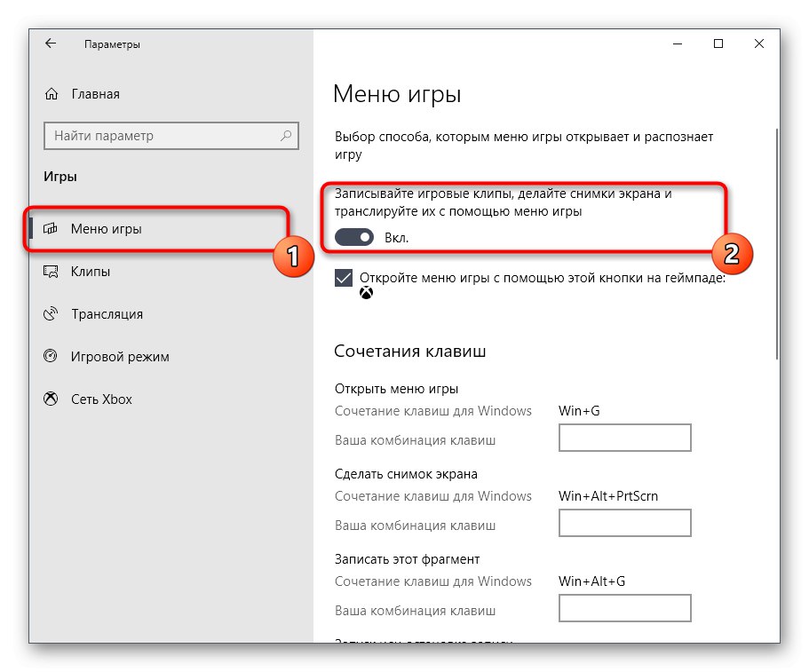
Task: Maximize the Параметры window
Action: click(718, 43)
